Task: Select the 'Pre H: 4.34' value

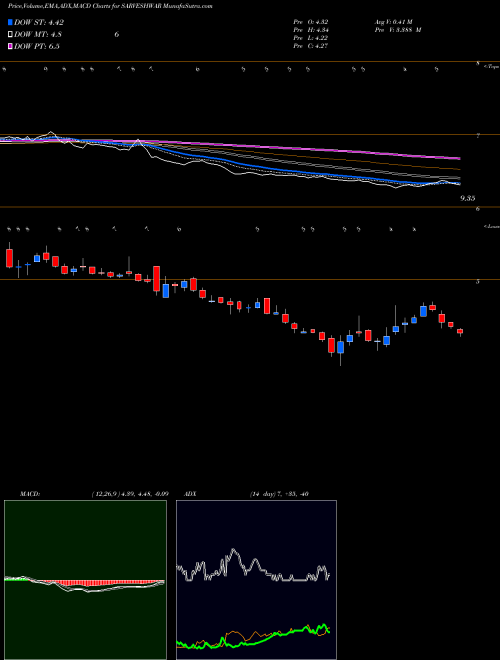Action: [311, 30]
